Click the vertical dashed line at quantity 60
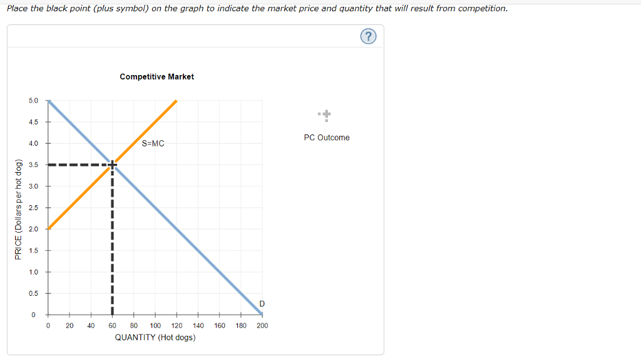 pyautogui.click(x=111, y=250)
